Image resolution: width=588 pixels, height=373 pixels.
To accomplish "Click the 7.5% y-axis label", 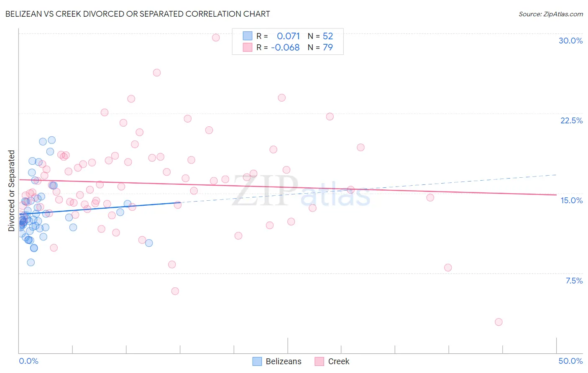I will (x=574, y=281).
